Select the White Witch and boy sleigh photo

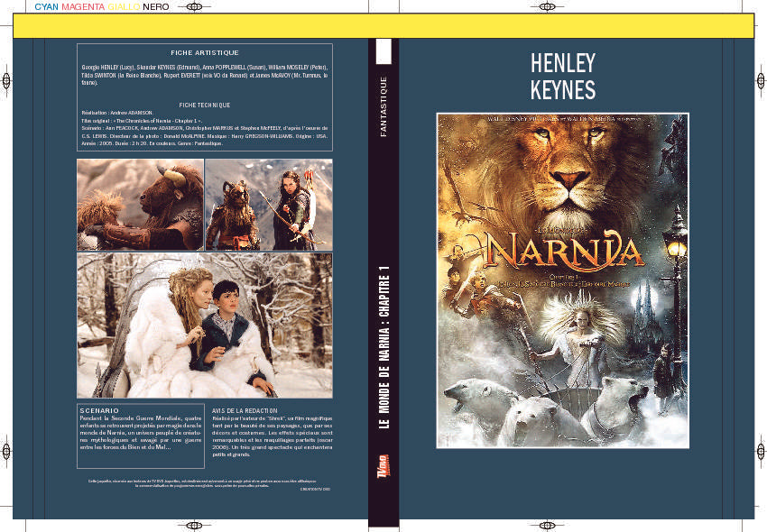pos(205,326)
